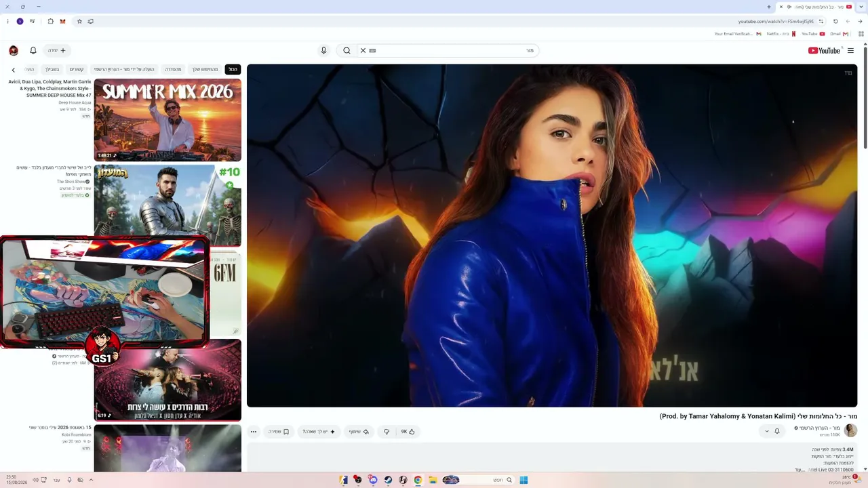Image resolution: width=868 pixels, height=488 pixels.
Task: Like the video with 9K thumbs-up
Action: click(x=408, y=432)
